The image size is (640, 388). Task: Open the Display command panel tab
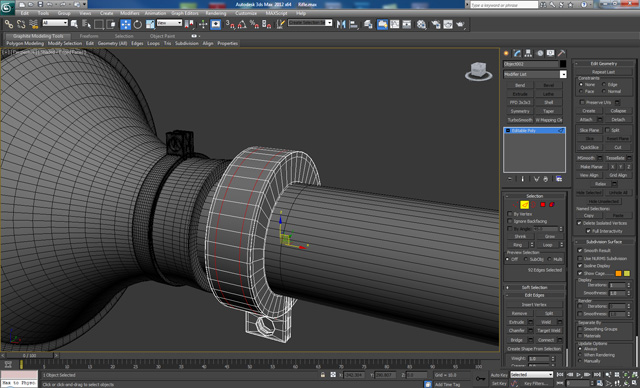point(551,53)
